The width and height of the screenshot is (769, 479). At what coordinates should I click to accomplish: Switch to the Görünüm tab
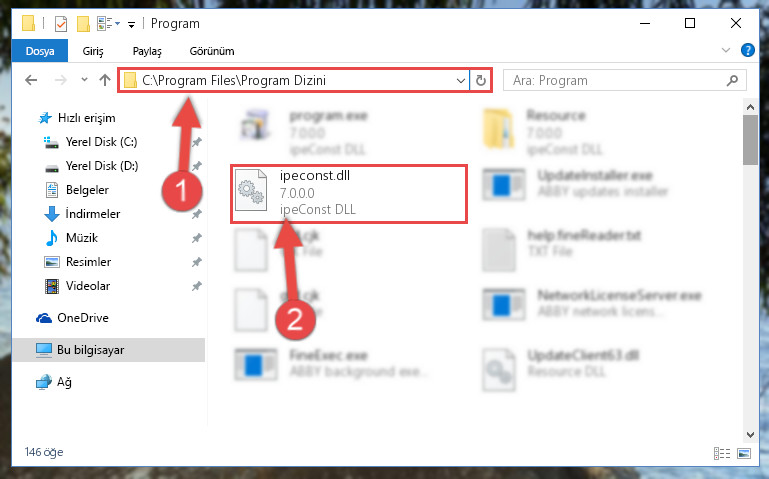point(212,51)
